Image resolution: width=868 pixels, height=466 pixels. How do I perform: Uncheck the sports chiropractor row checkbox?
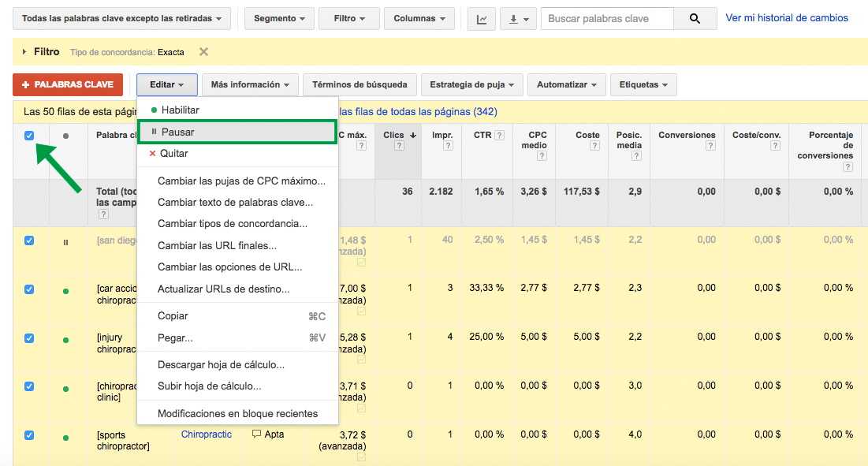click(29, 435)
